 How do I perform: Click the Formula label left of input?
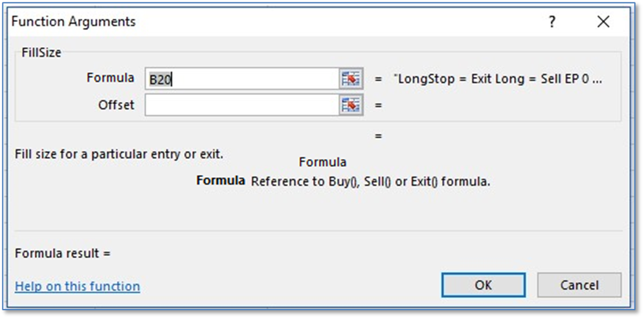click(110, 78)
